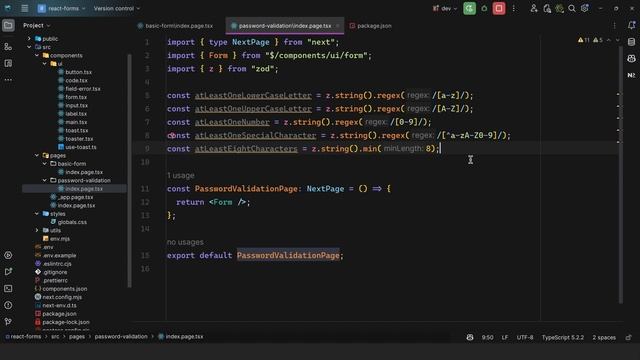Open the Project tool window icon
Image resolution: width=640 pixels, height=360 pixels.
click(x=8, y=25)
